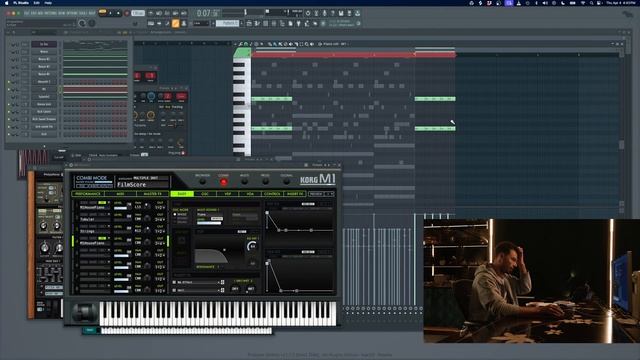Click the tempo display field
This screenshot has height=360, width=640.
(138, 13)
